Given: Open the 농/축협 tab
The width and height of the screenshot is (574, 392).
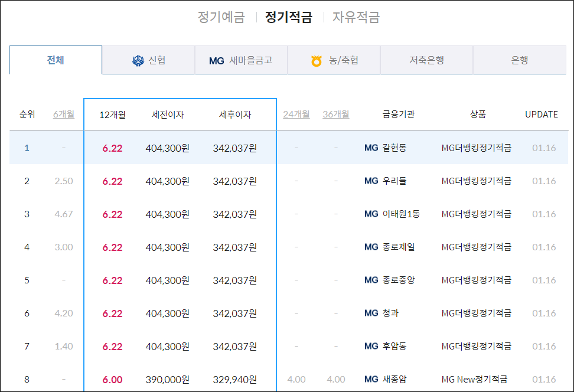Looking at the screenshot, I should (334, 60).
